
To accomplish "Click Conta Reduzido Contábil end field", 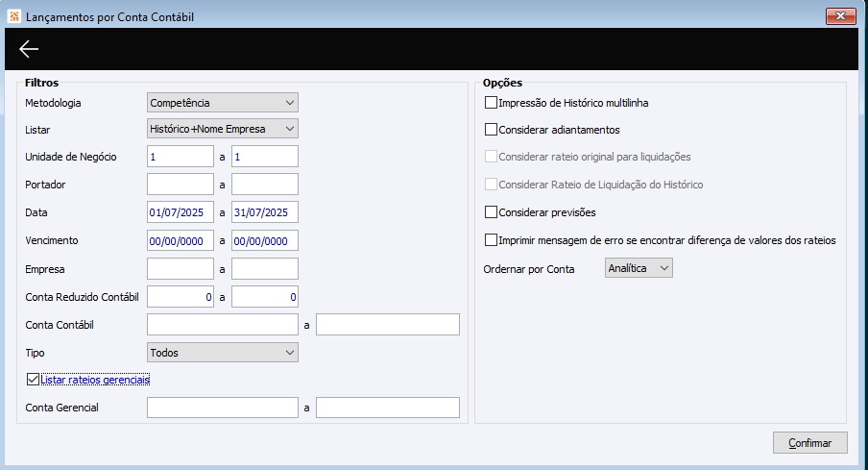I will [x=265, y=297].
